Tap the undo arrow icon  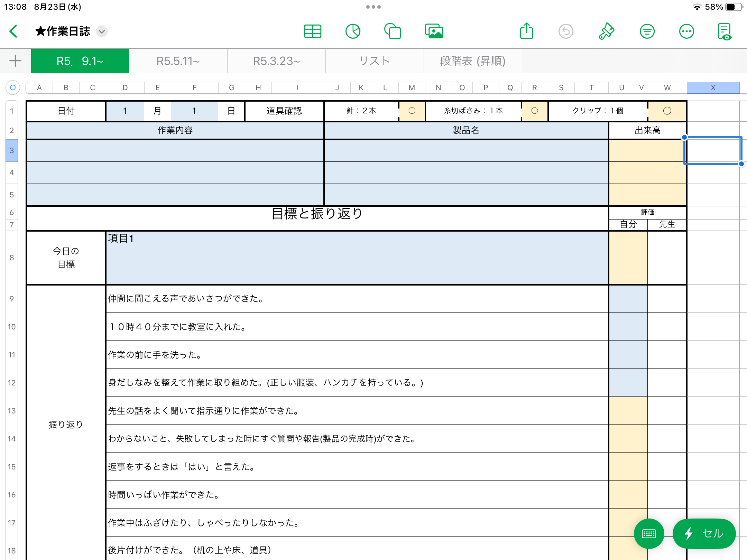(x=566, y=31)
